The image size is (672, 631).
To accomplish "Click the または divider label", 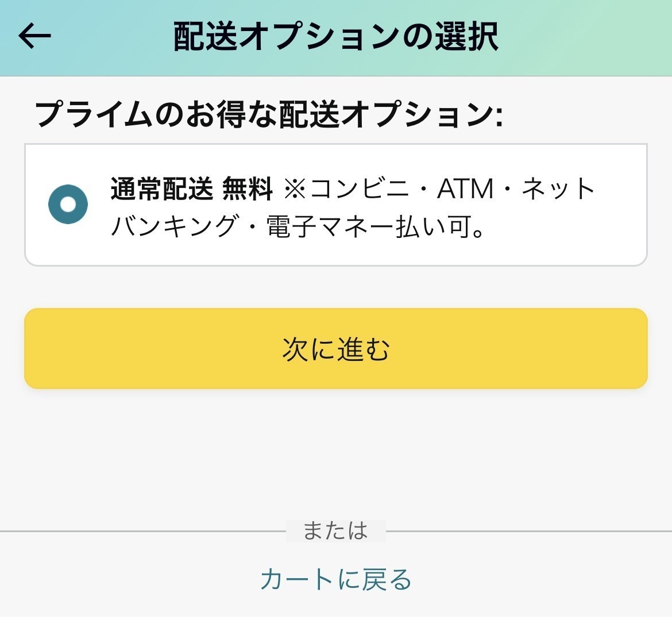I will point(336,532).
